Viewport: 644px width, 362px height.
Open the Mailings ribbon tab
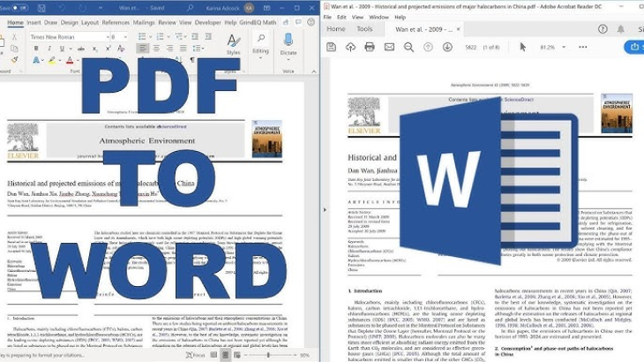[143, 23]
